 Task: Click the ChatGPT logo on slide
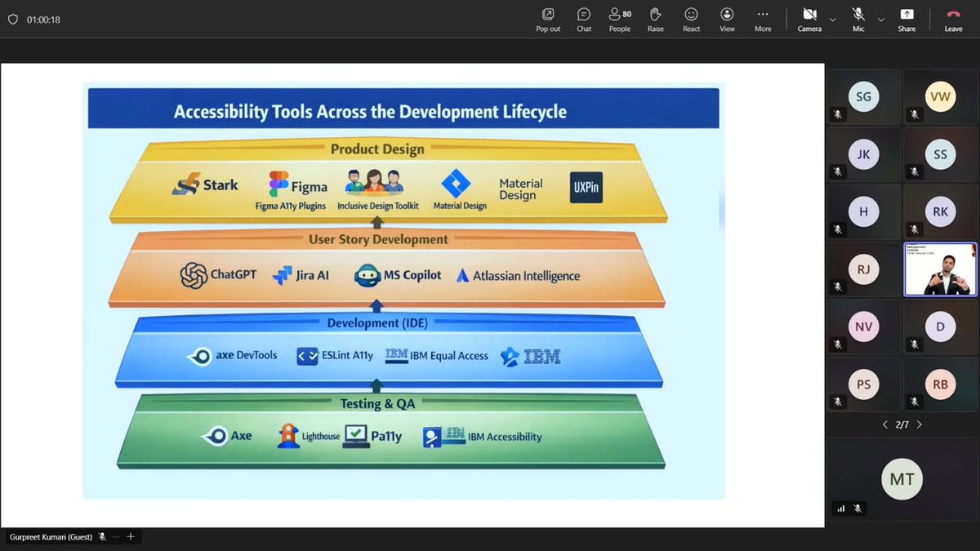click(x=218, y=275)
